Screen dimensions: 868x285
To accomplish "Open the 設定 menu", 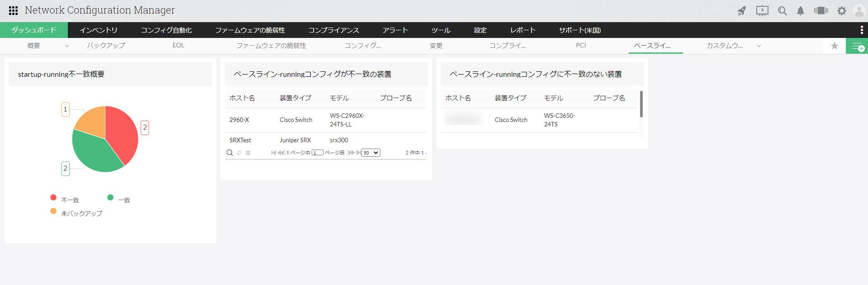I will click(480, 30).
